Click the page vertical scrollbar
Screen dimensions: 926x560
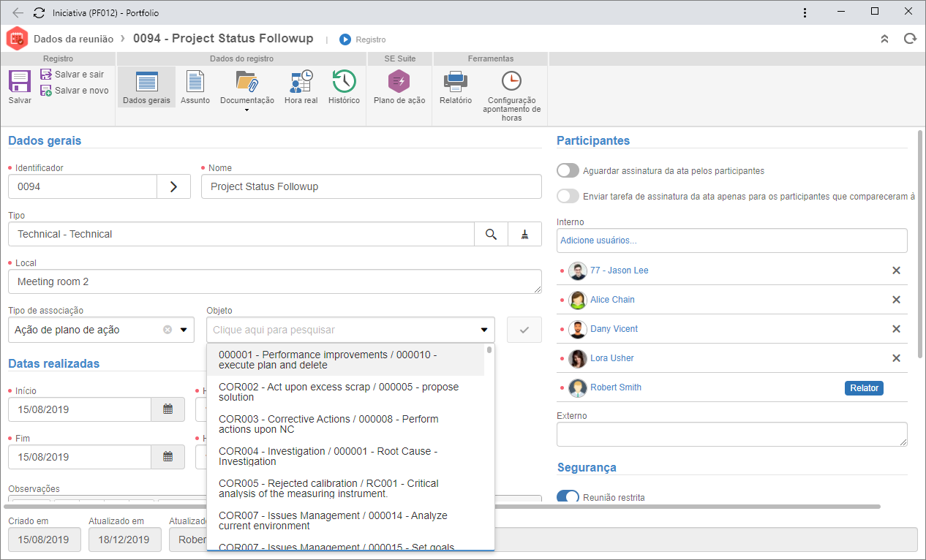pos(920,243)
